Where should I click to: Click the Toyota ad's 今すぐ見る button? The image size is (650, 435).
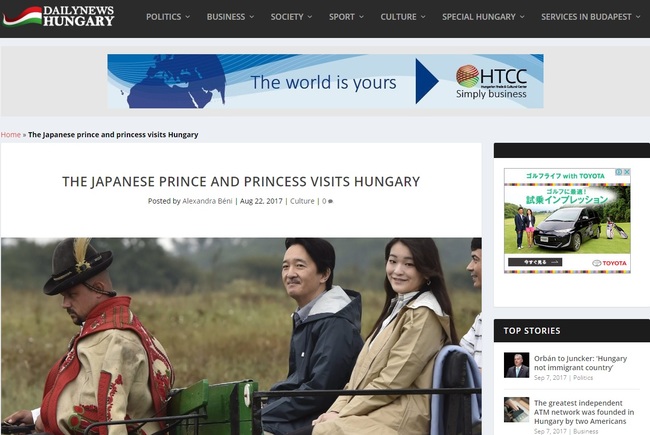pyautogui.click(x=535, y=262)
